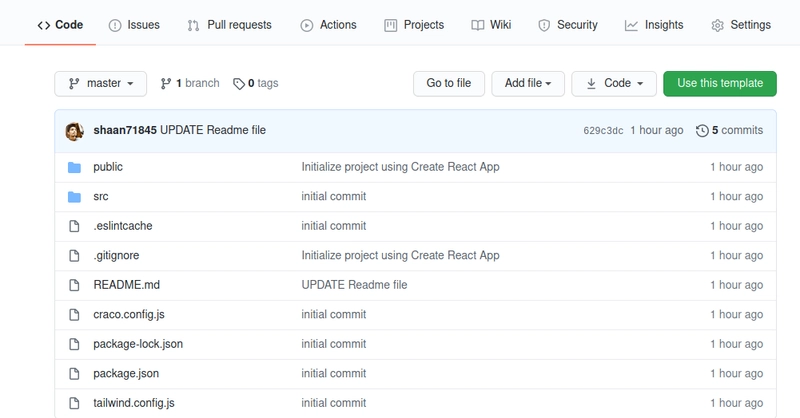Click the .gitignore file icon

click(x=74, y=256)
